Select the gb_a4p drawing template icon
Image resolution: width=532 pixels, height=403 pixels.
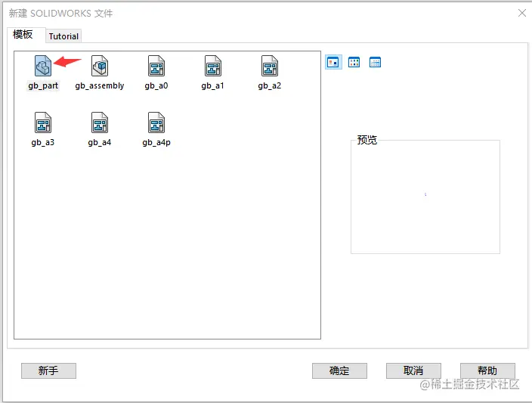pyautogui.click(x=156, y=122)
